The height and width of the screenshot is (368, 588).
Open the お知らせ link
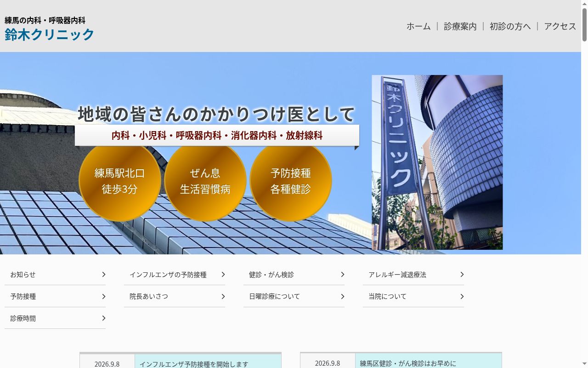55,275
